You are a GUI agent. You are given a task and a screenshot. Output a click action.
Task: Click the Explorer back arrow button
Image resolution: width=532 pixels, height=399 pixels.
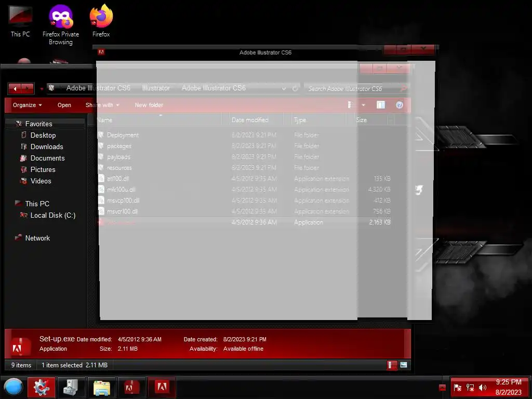pos(15,88)
